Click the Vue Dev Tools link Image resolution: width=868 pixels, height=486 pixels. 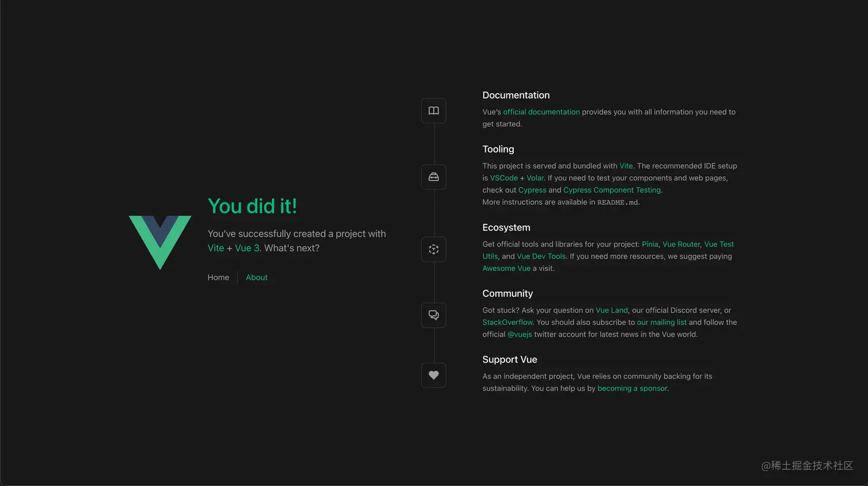point(541,256)
